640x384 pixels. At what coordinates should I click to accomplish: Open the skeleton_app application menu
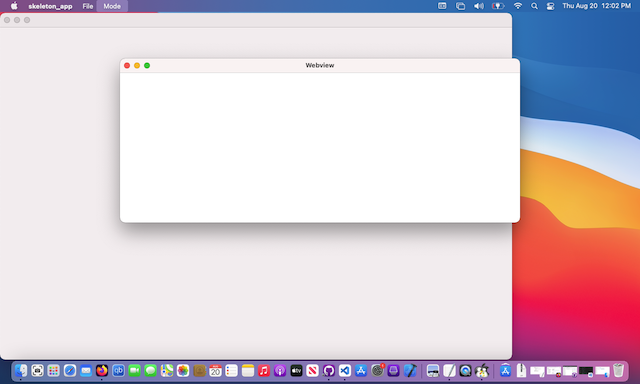tap(50, 6)
